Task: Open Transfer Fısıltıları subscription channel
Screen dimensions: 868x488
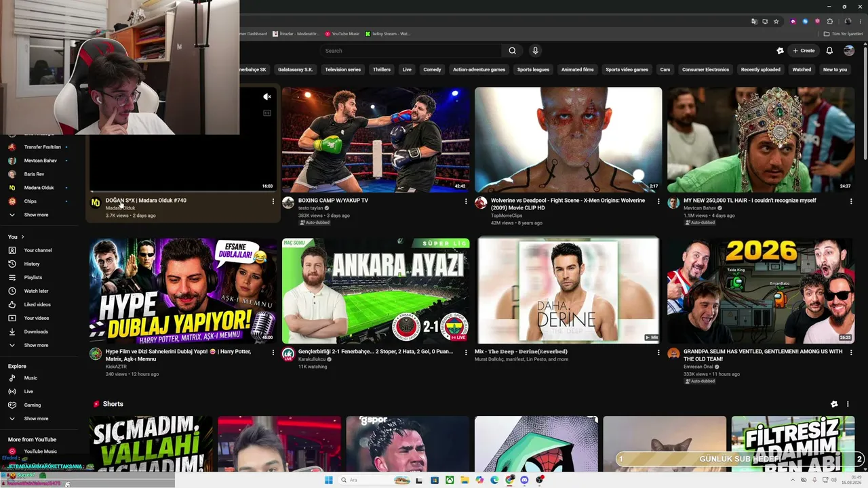Action: click(41, 147)
